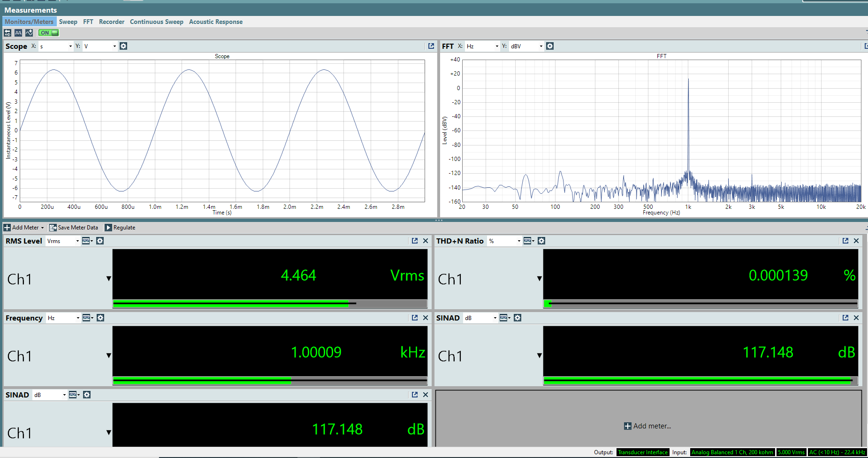Open THD+N Ratio meter settings gear

click(x=541, y=241)
